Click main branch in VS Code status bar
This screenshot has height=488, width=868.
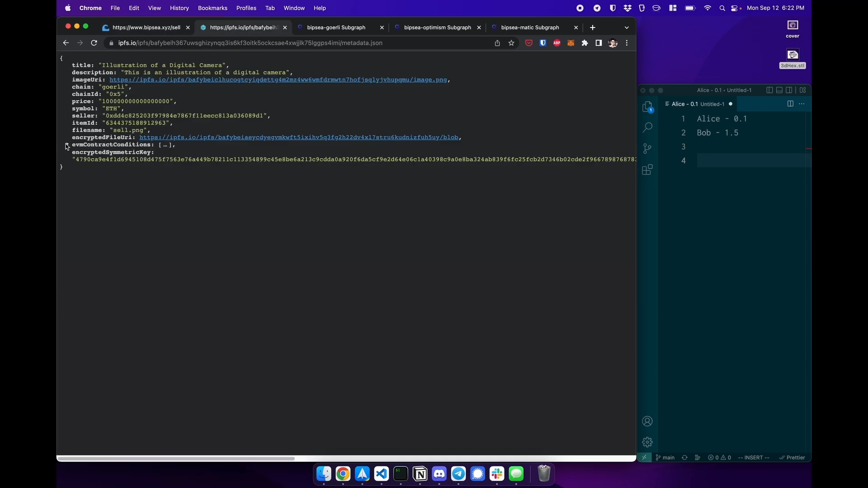pyautogui.click(x=665, y=457)
